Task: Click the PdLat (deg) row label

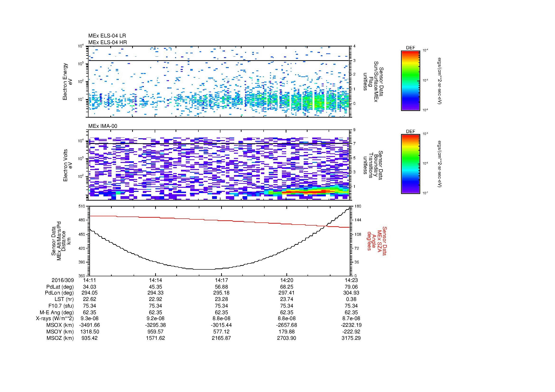Action: [60, 287]
